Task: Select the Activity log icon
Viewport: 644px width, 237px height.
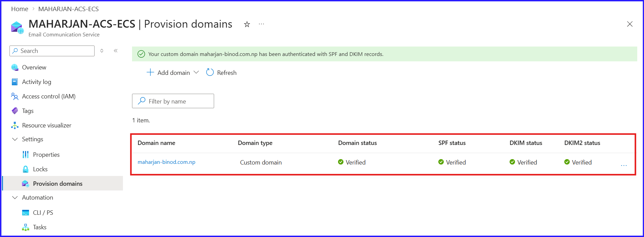Action: [x=14, y=82]
